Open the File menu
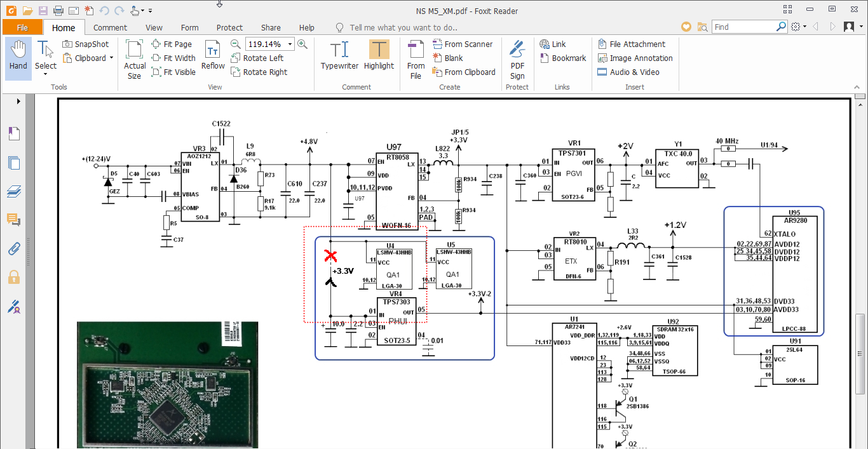 pos(22,27)
